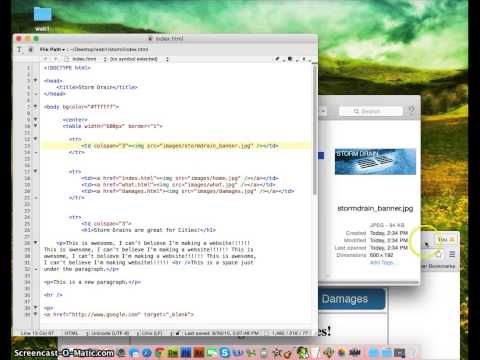
Task: Collapse the tr fold triangle on line 17
Action: coord(35,171)
